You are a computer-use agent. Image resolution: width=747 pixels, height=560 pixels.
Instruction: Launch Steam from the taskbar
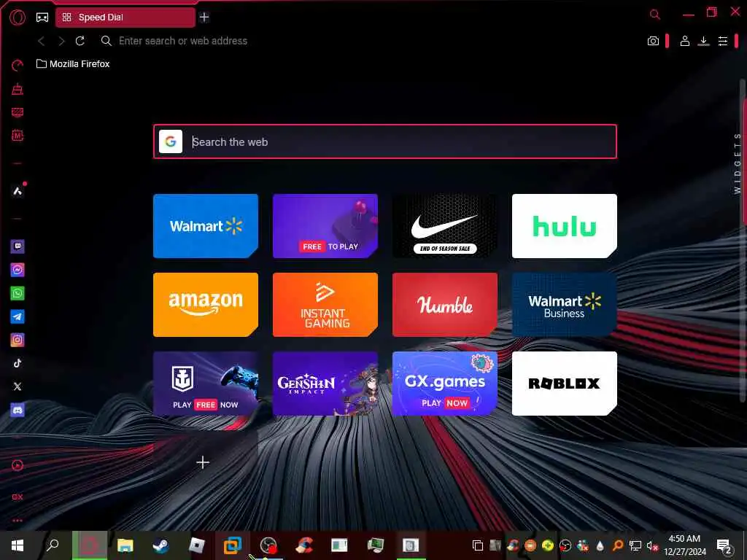tap(161, 545)
